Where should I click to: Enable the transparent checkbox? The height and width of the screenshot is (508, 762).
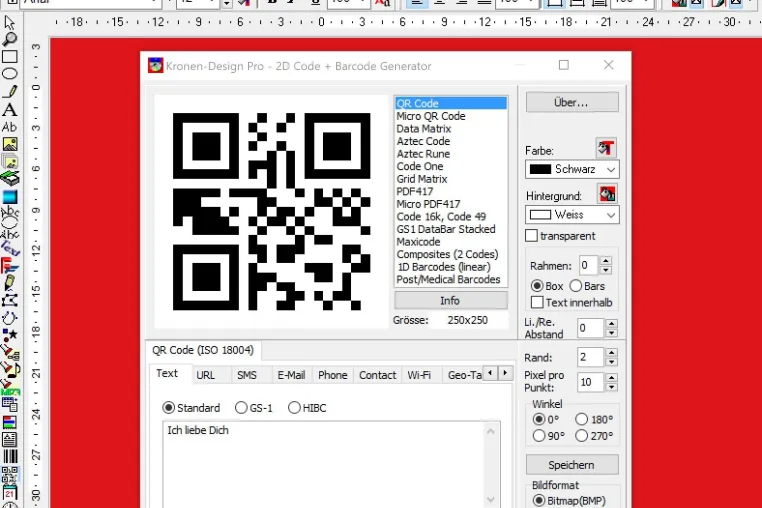[x=532, y=236]
